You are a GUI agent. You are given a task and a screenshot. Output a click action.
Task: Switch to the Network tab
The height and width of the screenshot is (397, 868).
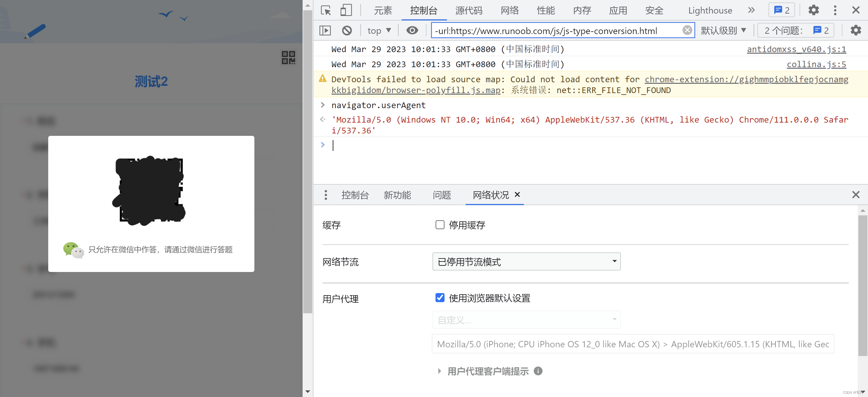pos(509,11)
